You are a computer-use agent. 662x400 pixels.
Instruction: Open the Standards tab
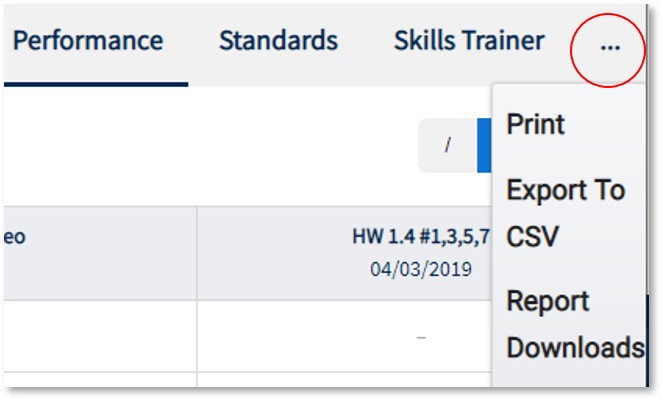pyautogui.click(x=278, y=41)
